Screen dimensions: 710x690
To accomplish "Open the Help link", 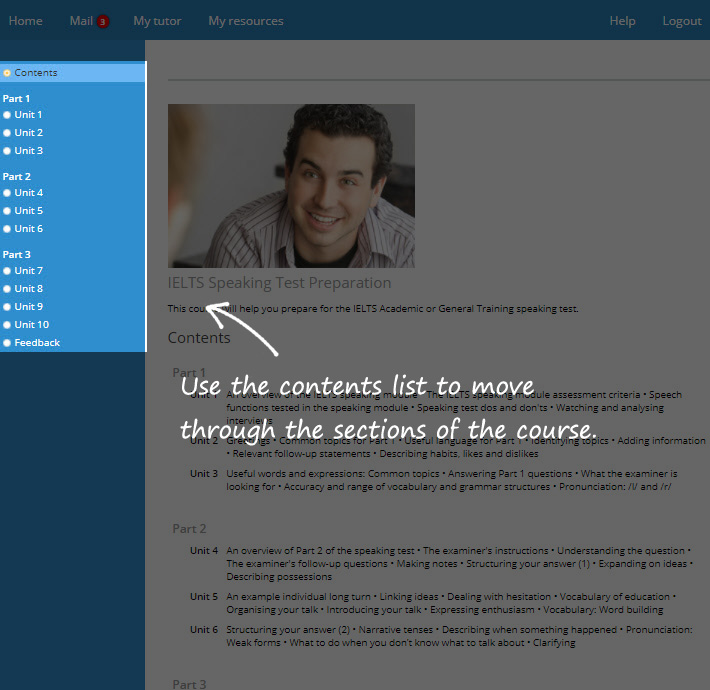I will pyautogui.click(x=622, y=21).
